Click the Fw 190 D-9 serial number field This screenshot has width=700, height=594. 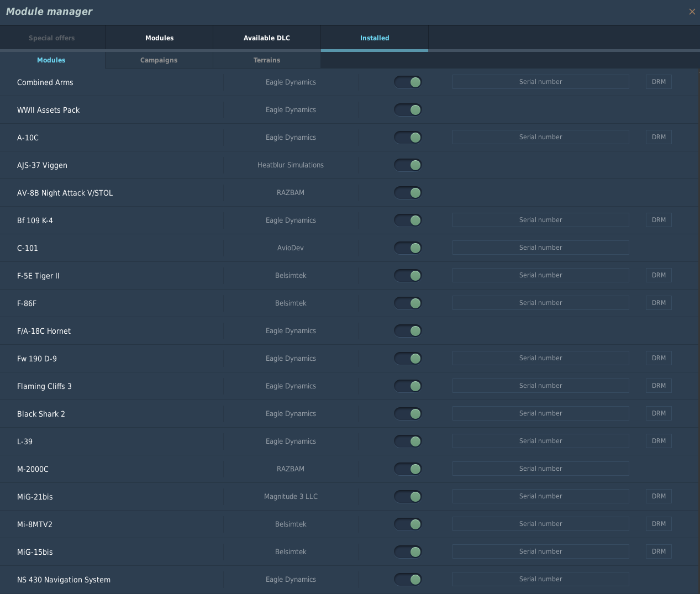pyautogui.click(x=540, y=358)
